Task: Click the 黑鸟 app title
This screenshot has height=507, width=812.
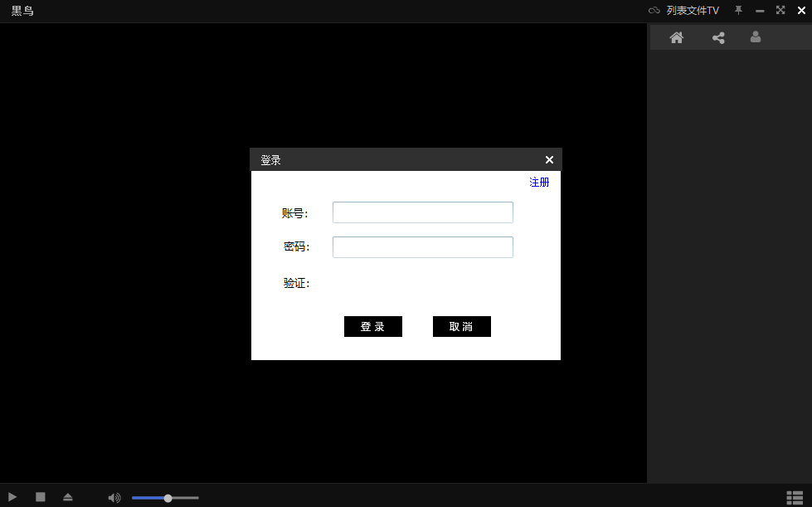Action: tap(22, 11)
